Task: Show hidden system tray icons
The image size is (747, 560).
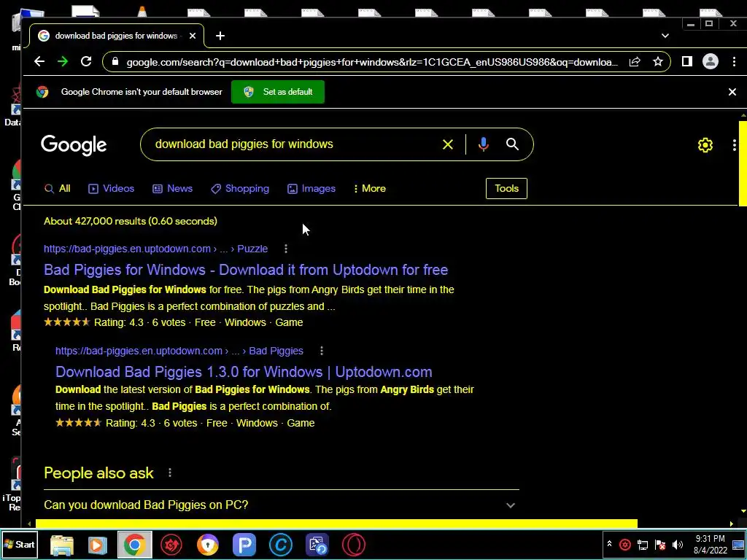Action: [x=609, y=544]
